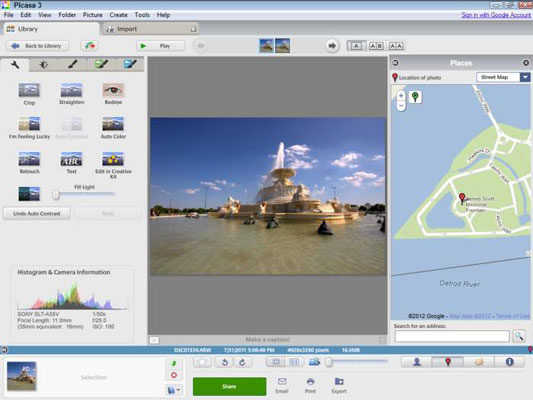This screenshot has height=400, width=533.
Task: Click the Play slideshow button
Action: (160, 46)
